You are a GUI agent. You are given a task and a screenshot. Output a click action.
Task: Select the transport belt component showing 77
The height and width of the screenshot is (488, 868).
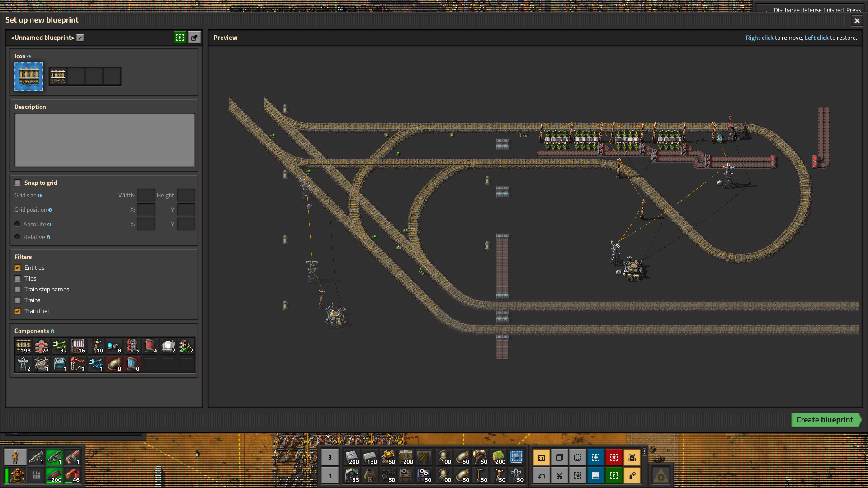(42, 346)
